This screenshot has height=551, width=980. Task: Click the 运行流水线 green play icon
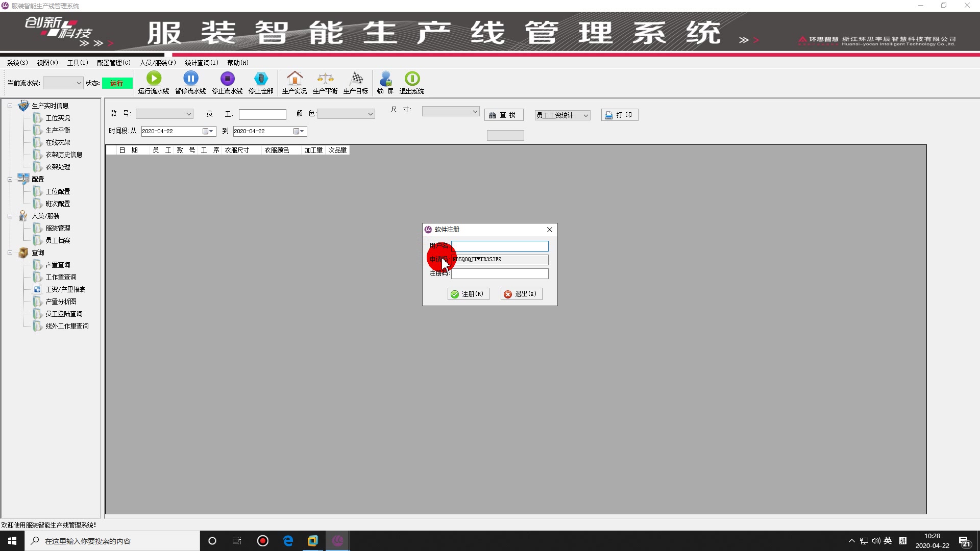[154, 79]
